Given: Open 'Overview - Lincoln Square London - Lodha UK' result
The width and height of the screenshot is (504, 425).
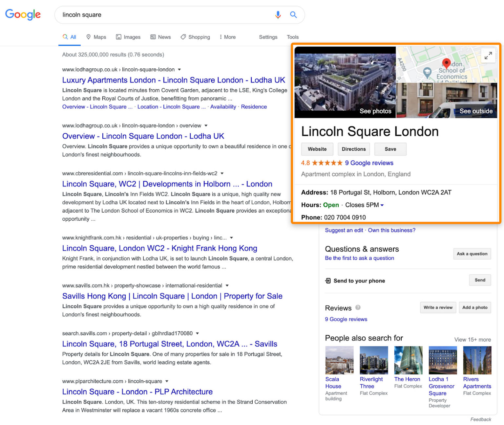Looking at the screenshot, I should [143, 136].
